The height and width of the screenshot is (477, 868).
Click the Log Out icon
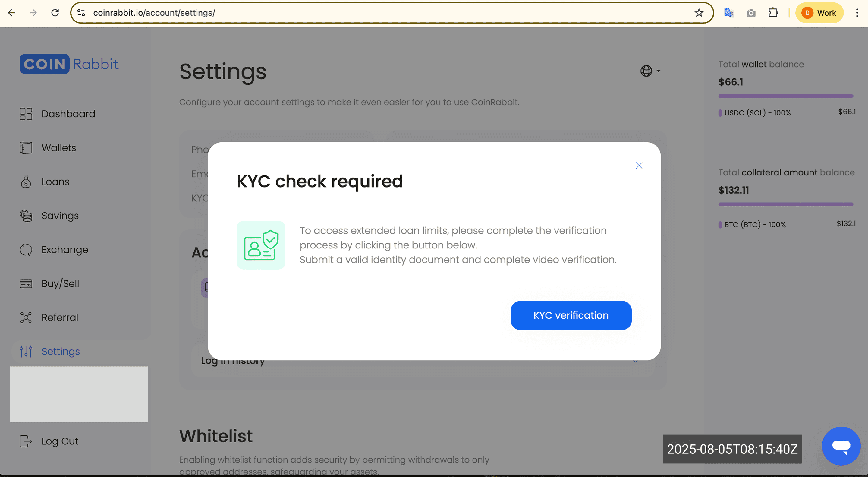pos(26,441)
